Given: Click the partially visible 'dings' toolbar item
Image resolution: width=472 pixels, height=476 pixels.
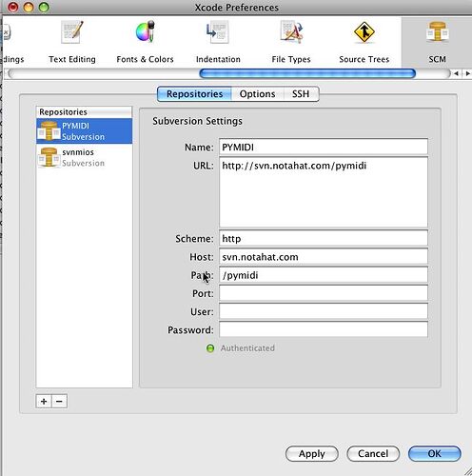Looking at the screenshot, I should [12, 42].
